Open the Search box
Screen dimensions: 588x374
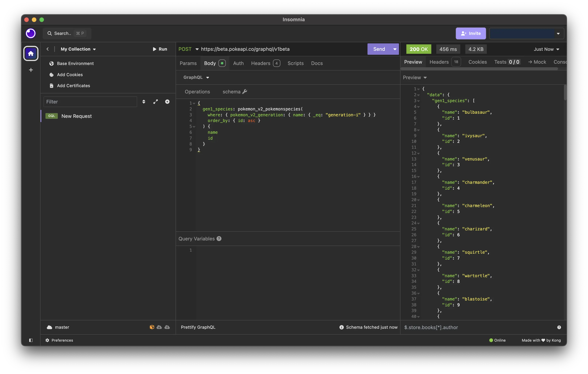[67, 34]
